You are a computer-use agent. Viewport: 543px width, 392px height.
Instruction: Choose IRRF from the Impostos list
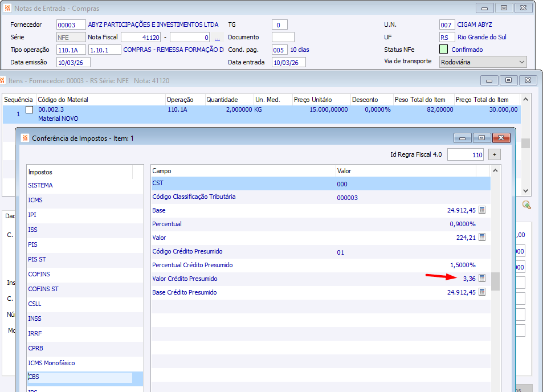tap(35, 333)
